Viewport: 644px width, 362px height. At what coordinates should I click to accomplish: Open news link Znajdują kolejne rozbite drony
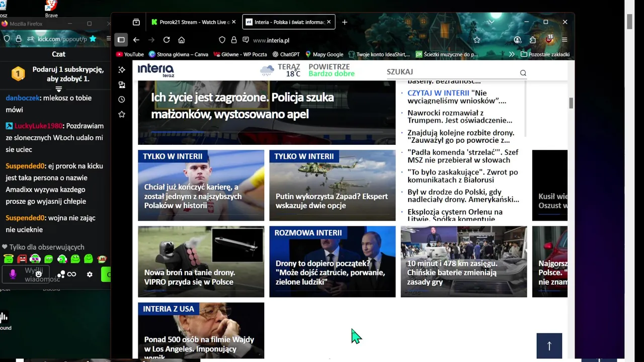tap(461, 136)
